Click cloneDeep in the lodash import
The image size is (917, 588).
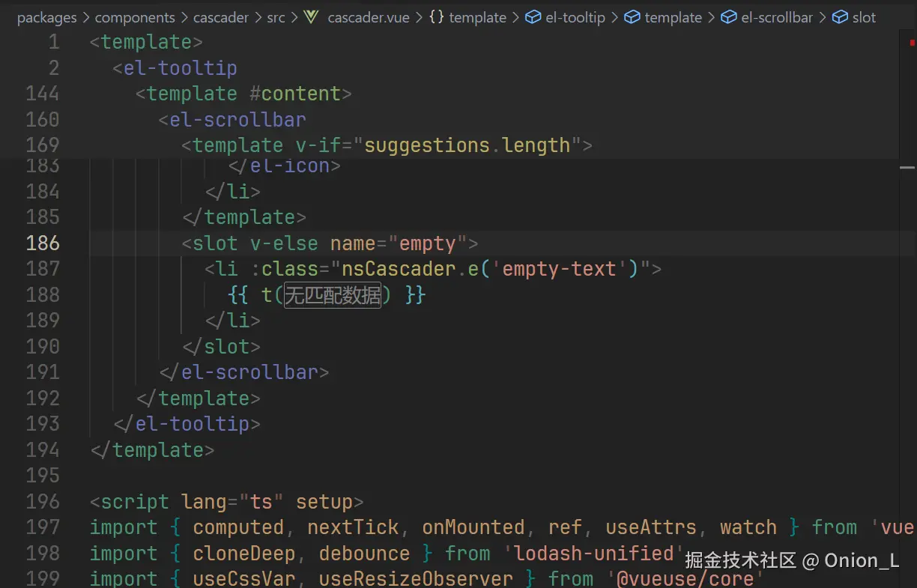244,554
